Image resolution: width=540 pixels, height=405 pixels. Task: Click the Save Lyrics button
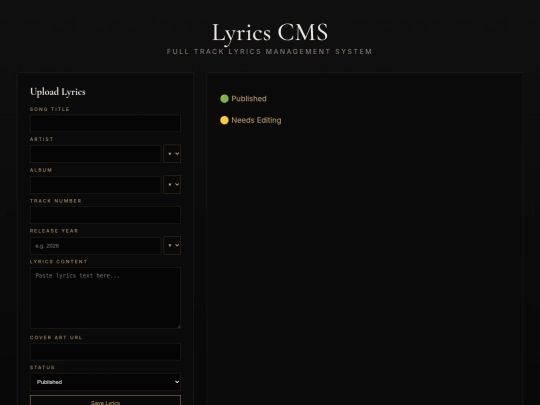(x=105, y=401)
